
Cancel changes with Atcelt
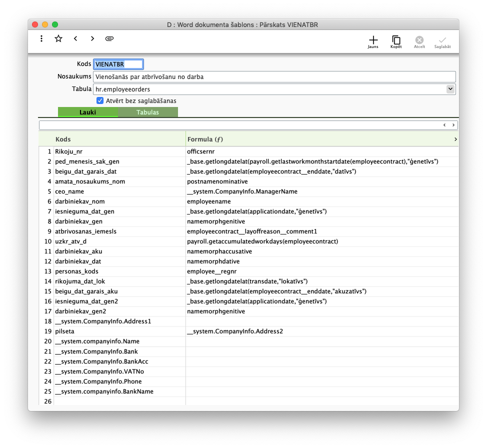click(419, 42)
